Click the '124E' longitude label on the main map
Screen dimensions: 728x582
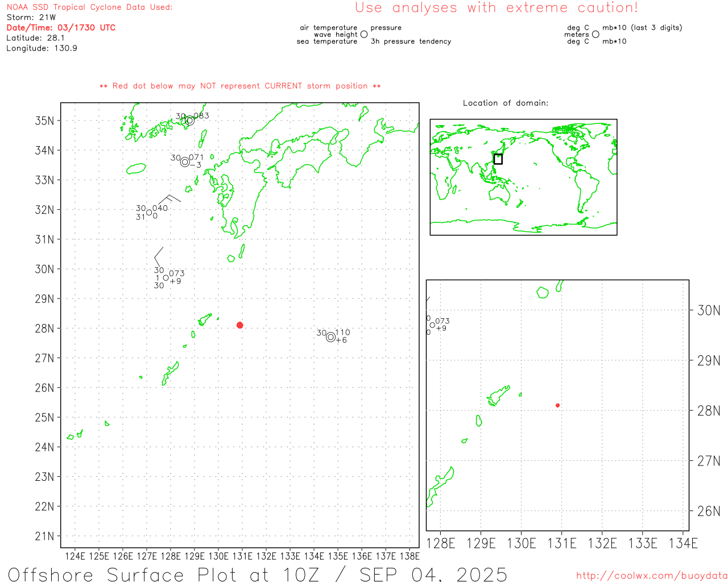75,556
